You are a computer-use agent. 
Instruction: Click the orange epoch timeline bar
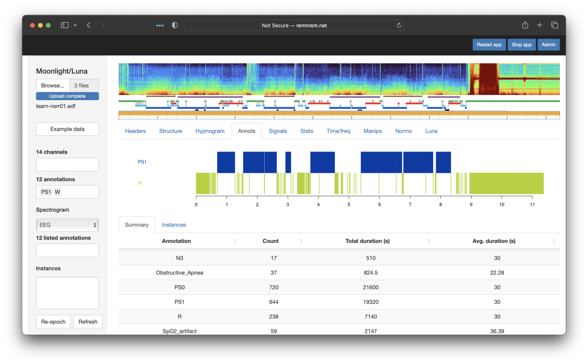[339, 114]
